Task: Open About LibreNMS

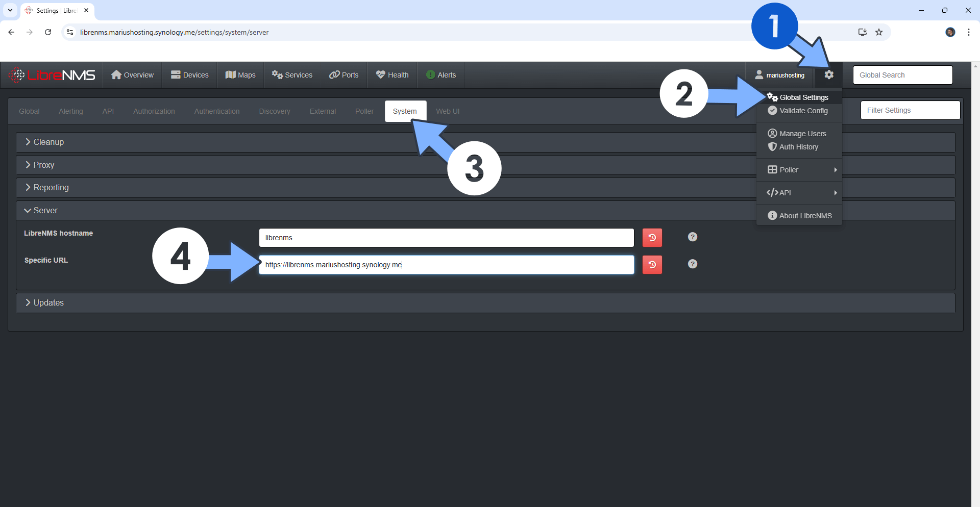Action: pyautogui.click(x=799, y=216)
